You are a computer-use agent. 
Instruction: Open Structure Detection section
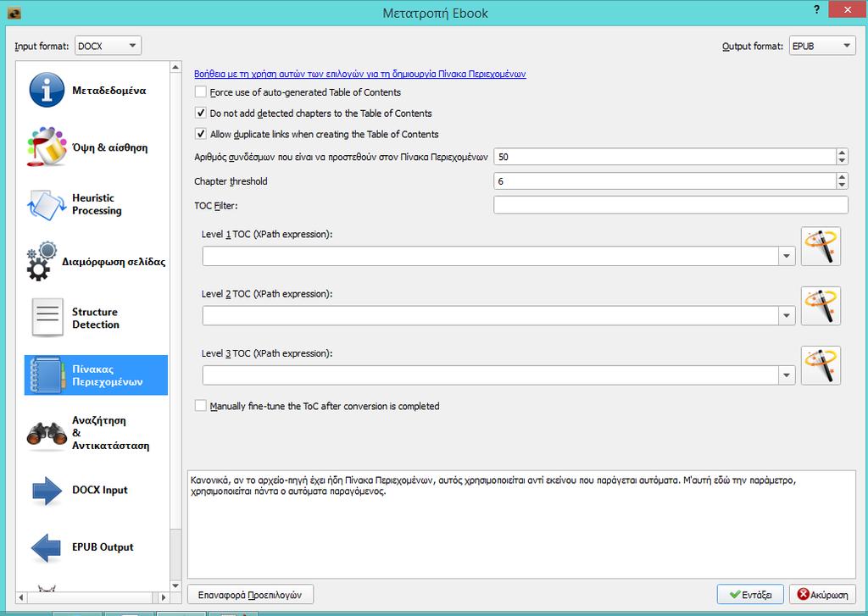tap(96, 319)
